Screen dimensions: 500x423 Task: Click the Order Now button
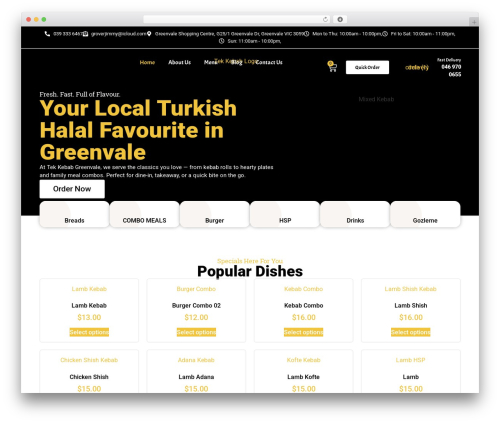tap(72, 189)
